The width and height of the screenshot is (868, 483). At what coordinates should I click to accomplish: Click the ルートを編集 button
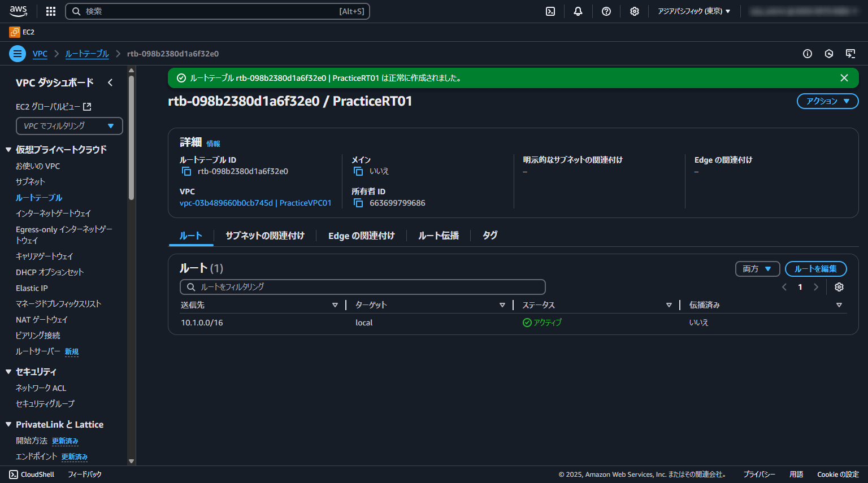click(815, 269)
